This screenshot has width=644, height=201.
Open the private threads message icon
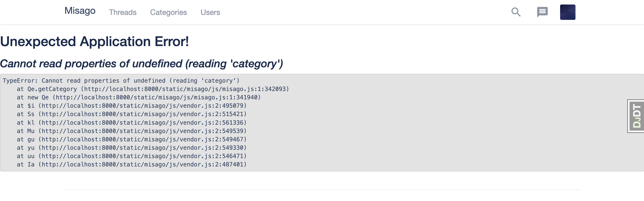point(542,12)
